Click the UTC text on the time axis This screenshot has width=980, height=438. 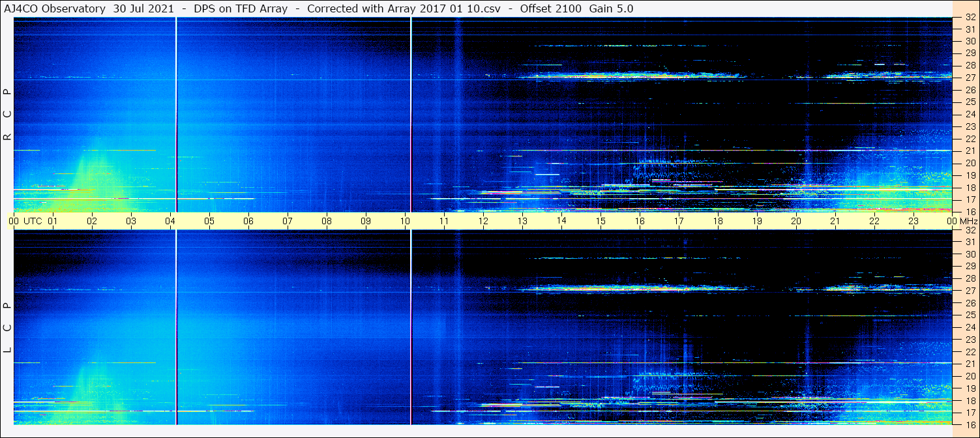click(33, 221)
